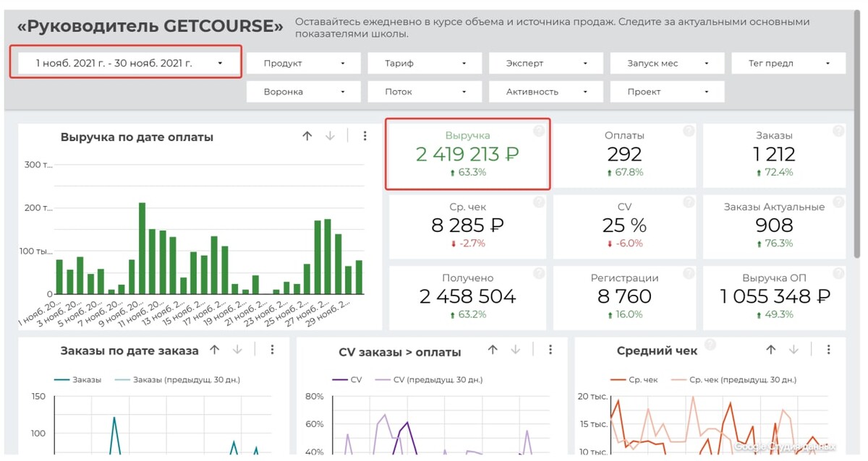This screenshot has height=461, width=868.
Task: Select the Заказы legend entry without предыдущ.
Action: 77,379
